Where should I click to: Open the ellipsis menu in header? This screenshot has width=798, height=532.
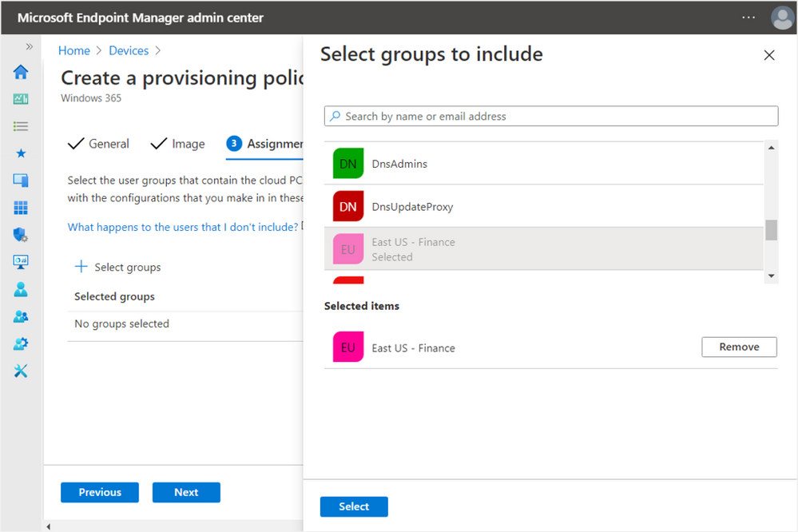point(748,18)
